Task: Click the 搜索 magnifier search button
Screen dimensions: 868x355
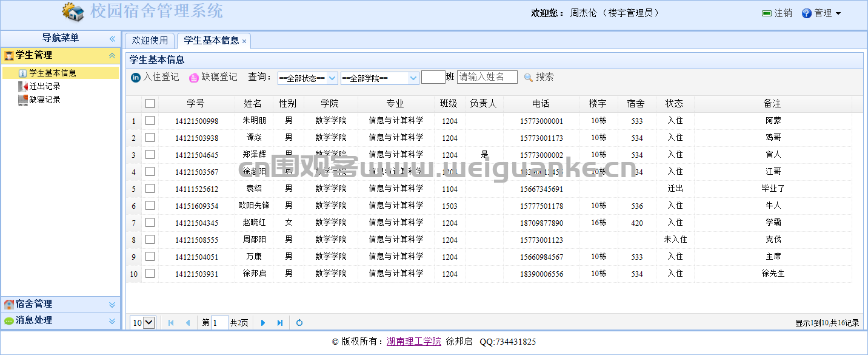Action: (x=539, y=77)
